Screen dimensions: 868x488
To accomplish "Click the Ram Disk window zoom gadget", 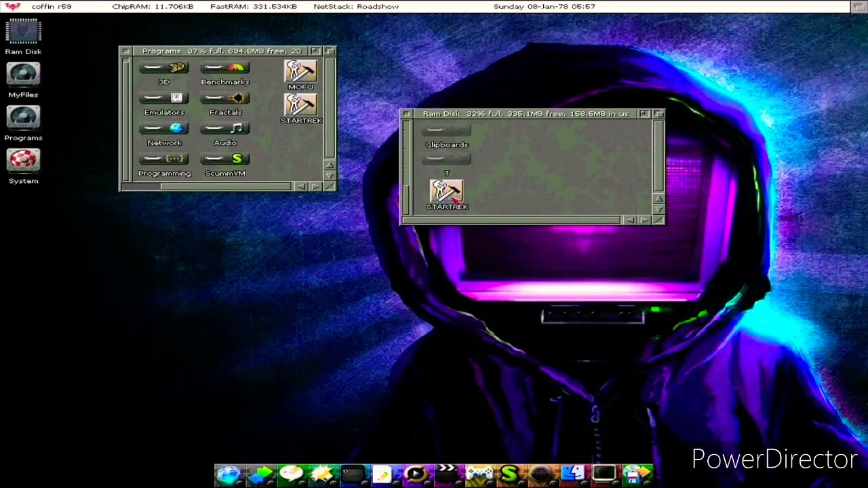I will pos(644,114).
